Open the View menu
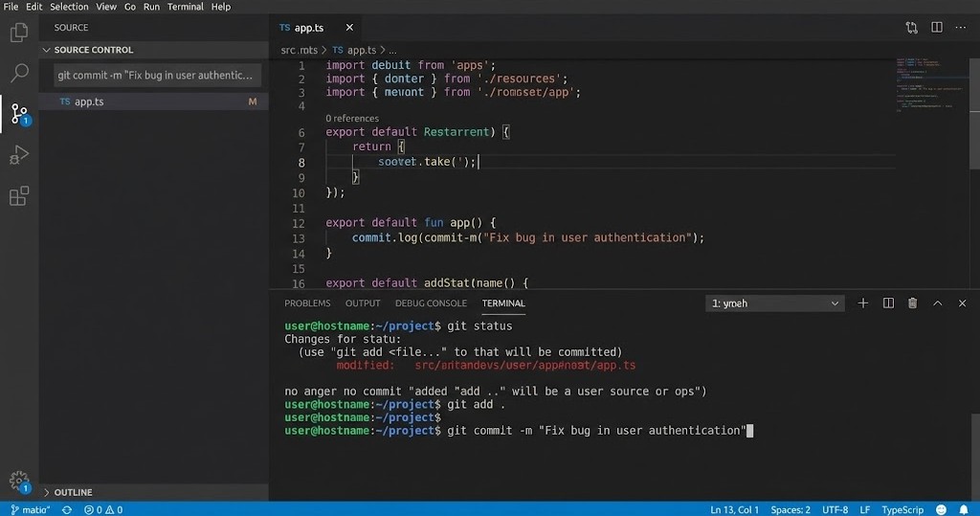This screenshot has height=516, width=980. coord(105,7)
